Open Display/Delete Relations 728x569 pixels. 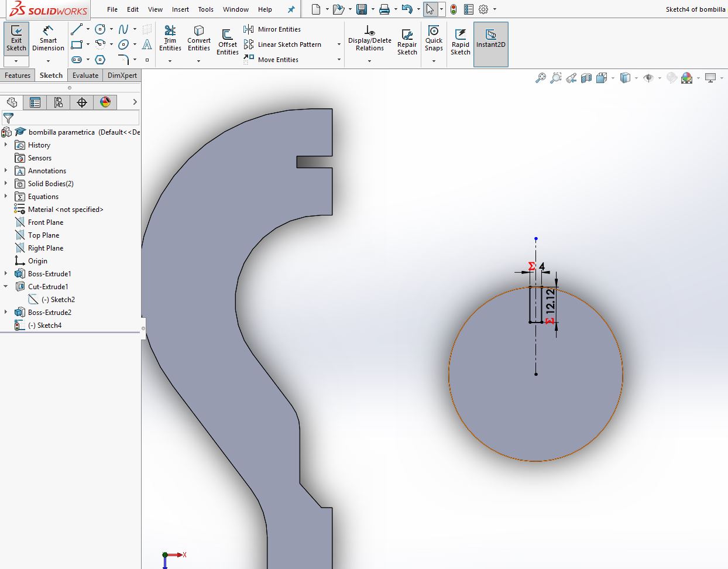click(369, 39)
